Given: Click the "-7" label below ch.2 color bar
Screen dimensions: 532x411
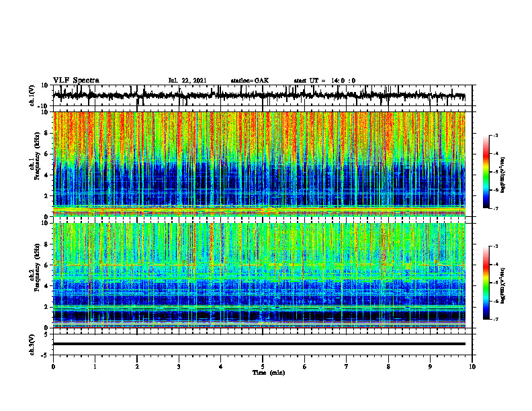Looking at the screenshot, I should coord(495,320).
